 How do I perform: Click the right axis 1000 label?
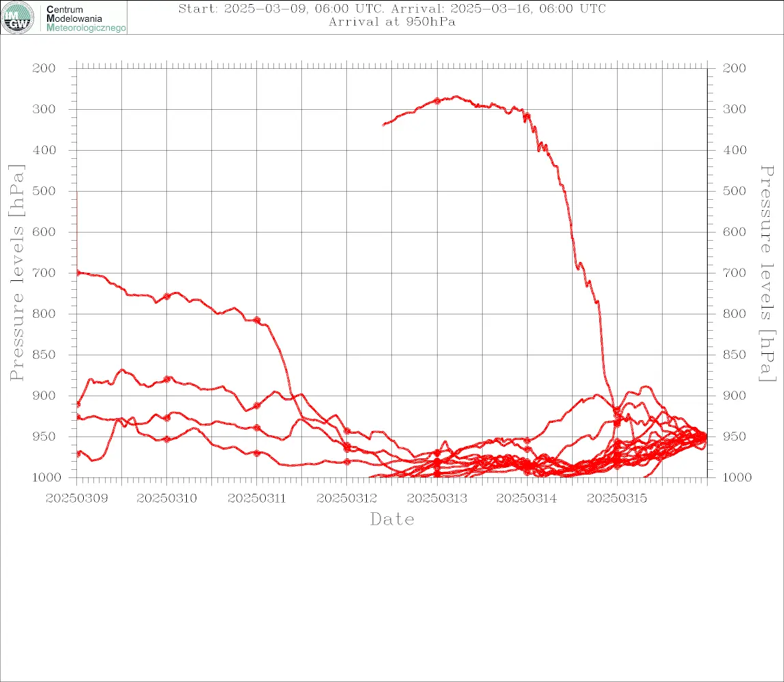pyautogui.click(x=737, y=477)
